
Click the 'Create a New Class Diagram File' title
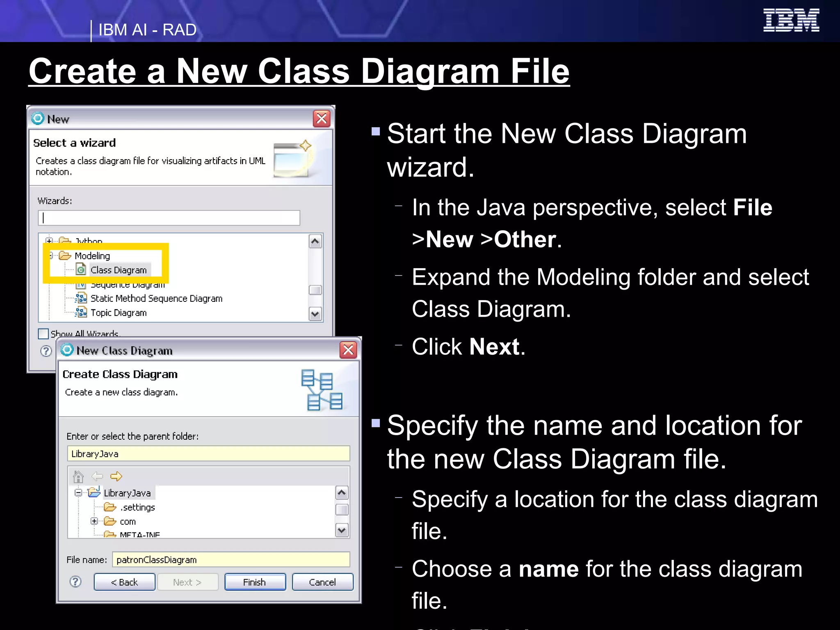click(x=299, y=71)
